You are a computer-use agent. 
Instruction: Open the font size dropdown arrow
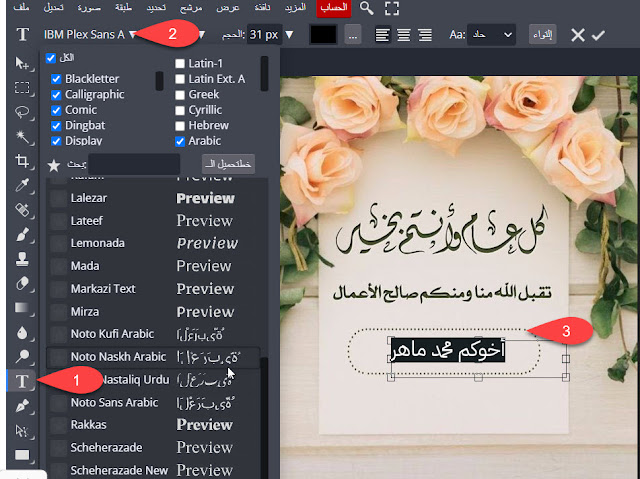[289, 35]
